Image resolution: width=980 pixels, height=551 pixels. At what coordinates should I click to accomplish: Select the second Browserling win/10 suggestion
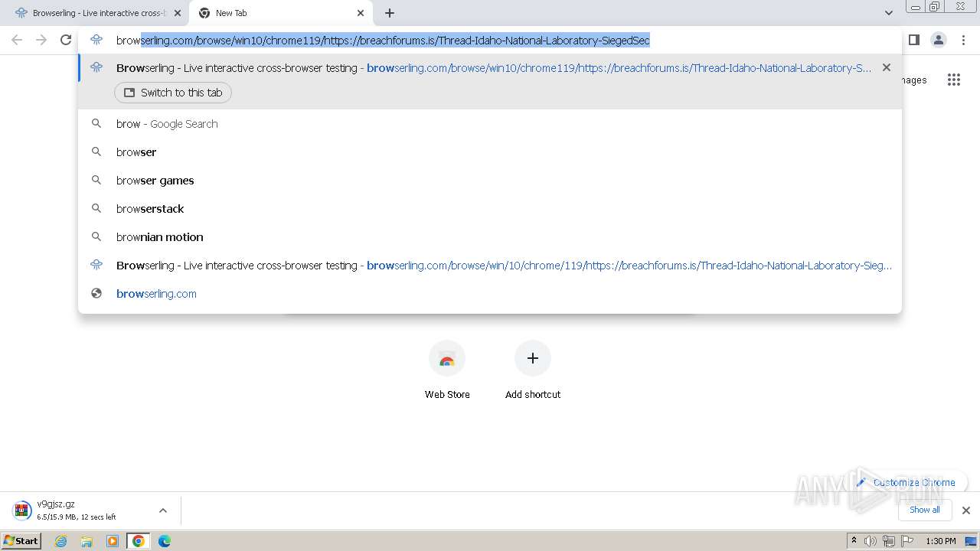click(490, 266)
